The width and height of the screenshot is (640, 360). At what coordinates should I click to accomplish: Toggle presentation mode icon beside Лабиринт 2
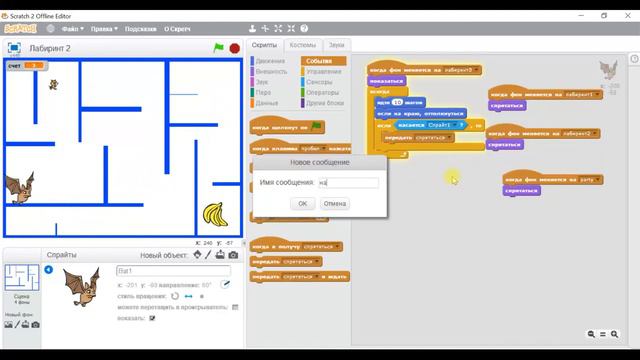coord(14,48)
